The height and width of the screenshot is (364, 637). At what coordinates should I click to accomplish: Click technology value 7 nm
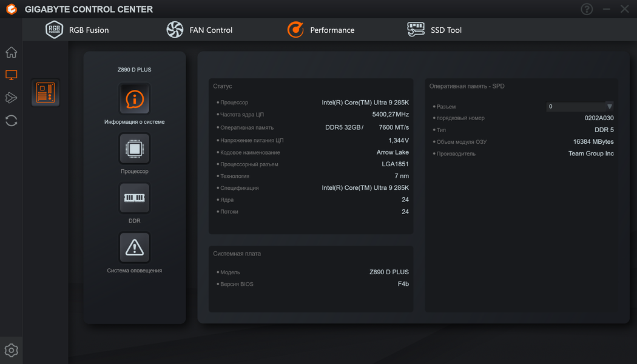click(402, 176)
